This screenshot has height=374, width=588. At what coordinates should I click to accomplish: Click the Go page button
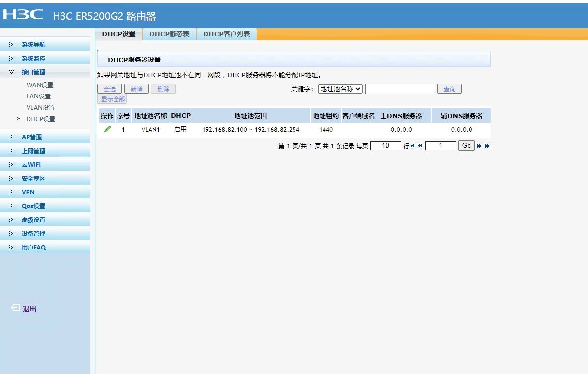467,145
